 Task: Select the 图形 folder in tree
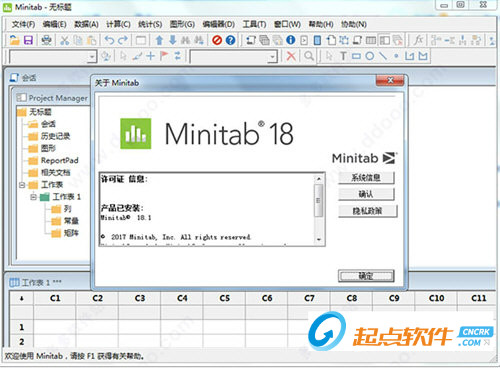(42, 148)
